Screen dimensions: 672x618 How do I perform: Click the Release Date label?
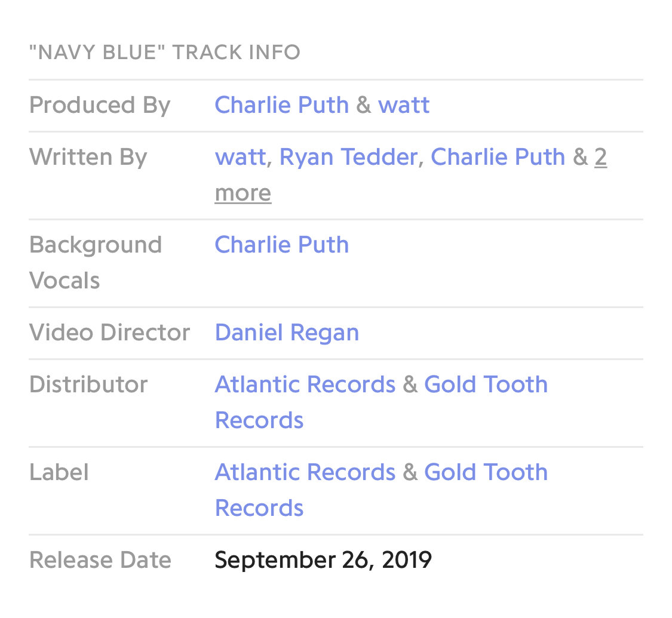100,560
